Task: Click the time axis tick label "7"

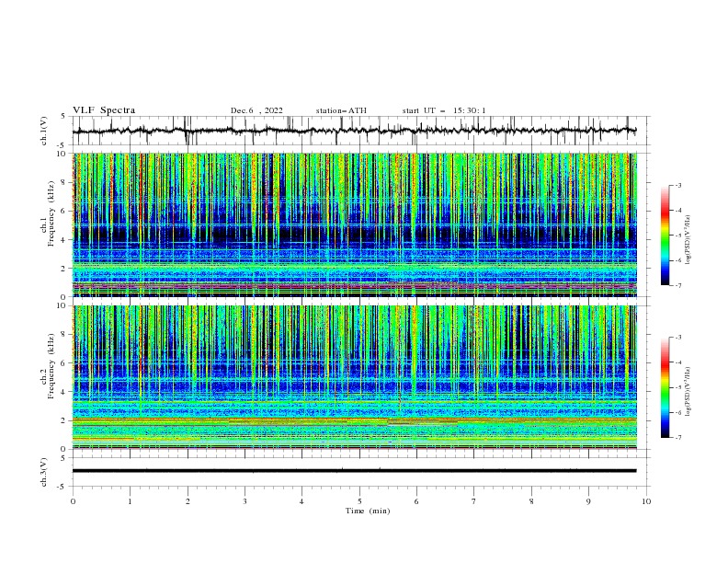Action: 474,501
